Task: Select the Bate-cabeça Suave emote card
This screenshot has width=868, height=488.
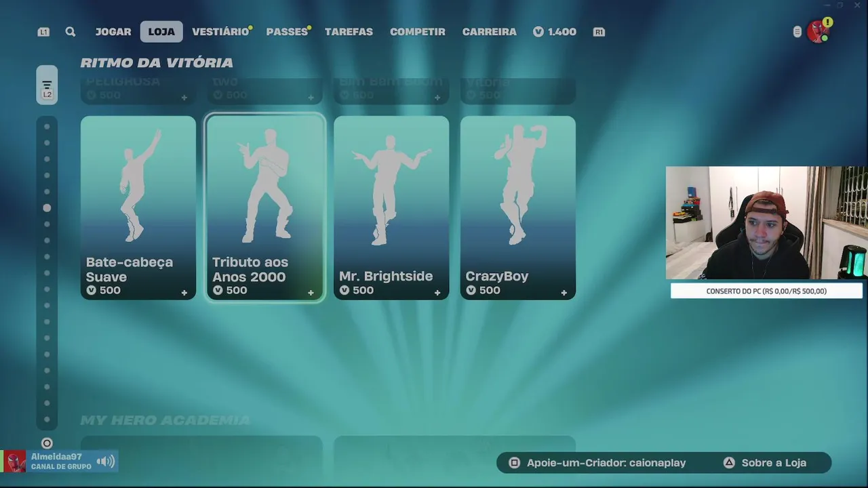Action: click(x=138, y=207)
